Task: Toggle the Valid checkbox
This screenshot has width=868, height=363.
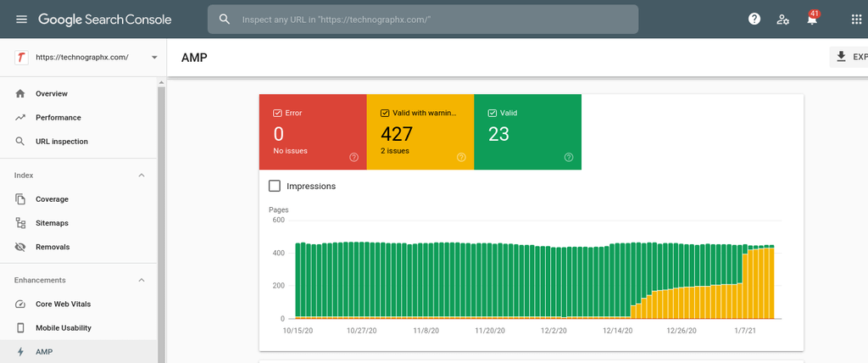Action: click(492, 113)
